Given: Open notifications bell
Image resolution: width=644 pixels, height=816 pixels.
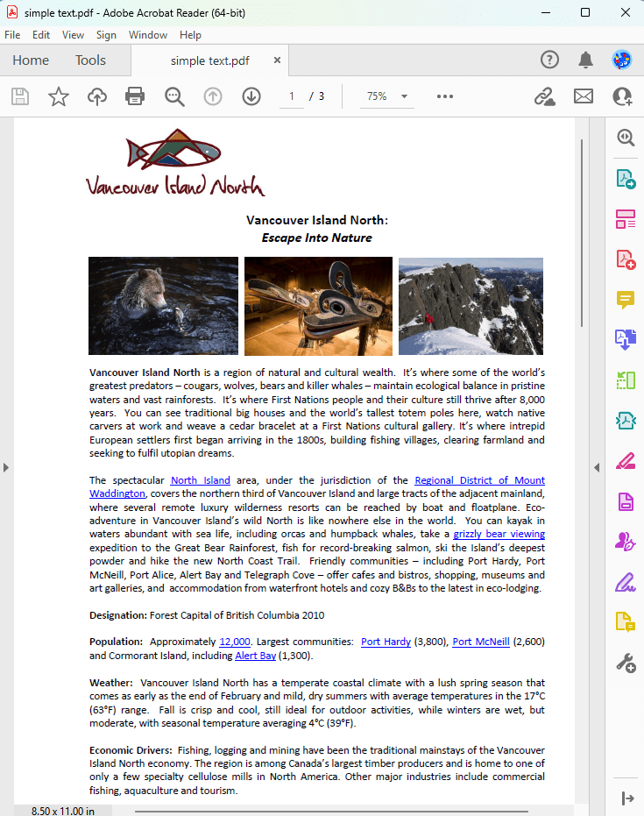Looking at the screenshot, I should [x=585, y=60].
